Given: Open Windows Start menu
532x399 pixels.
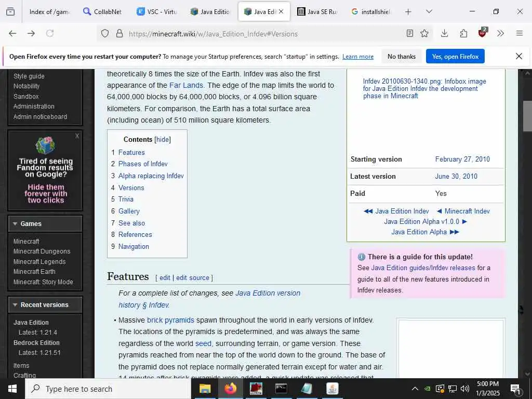Looking at the screenshot, I should coord(12,389).
